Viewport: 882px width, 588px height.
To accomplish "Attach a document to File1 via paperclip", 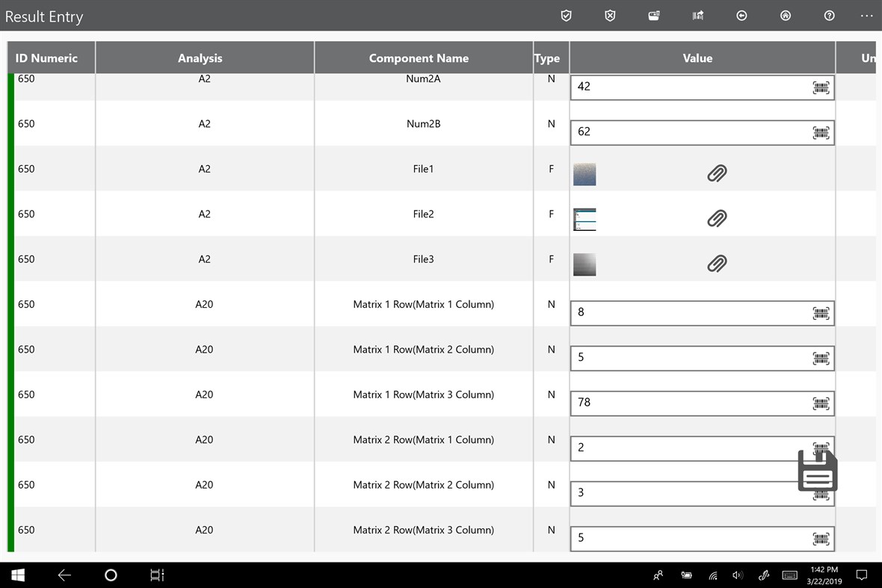I will pos(717,173).
